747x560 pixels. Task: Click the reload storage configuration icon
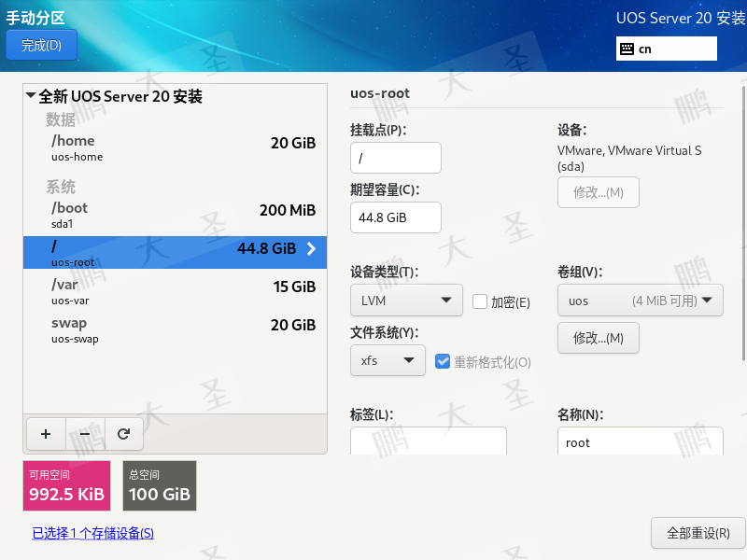pyautogui.click(x=124, y=434)
